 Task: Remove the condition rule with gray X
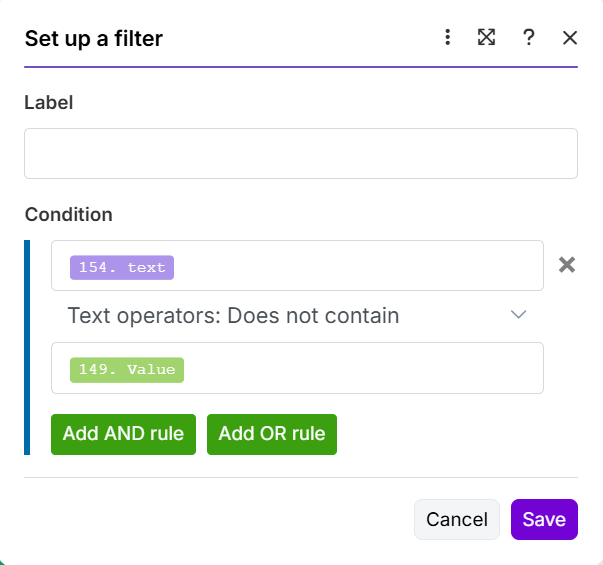coord(567,265)
